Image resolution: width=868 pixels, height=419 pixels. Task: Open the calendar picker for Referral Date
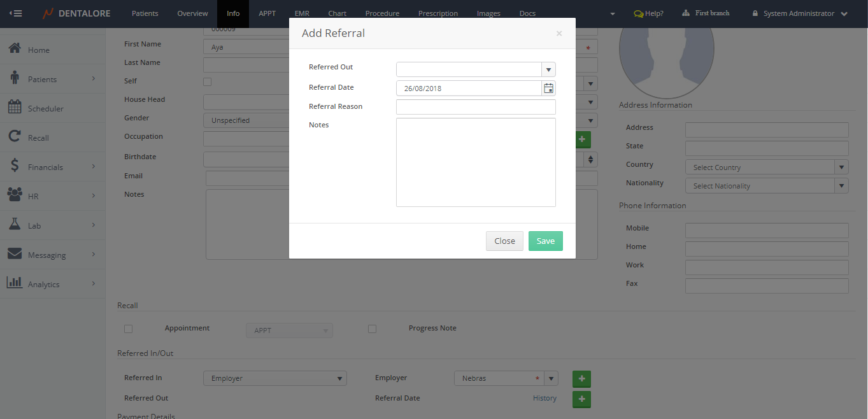point(548,89)
